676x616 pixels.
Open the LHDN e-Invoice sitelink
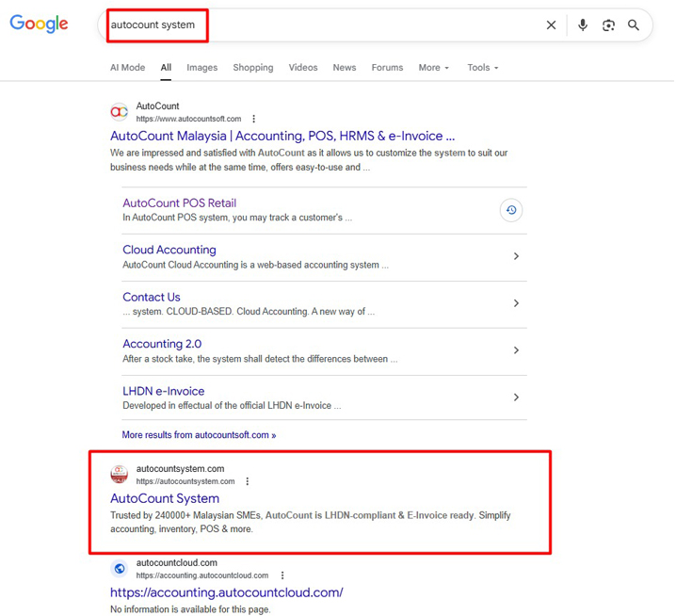164,391
